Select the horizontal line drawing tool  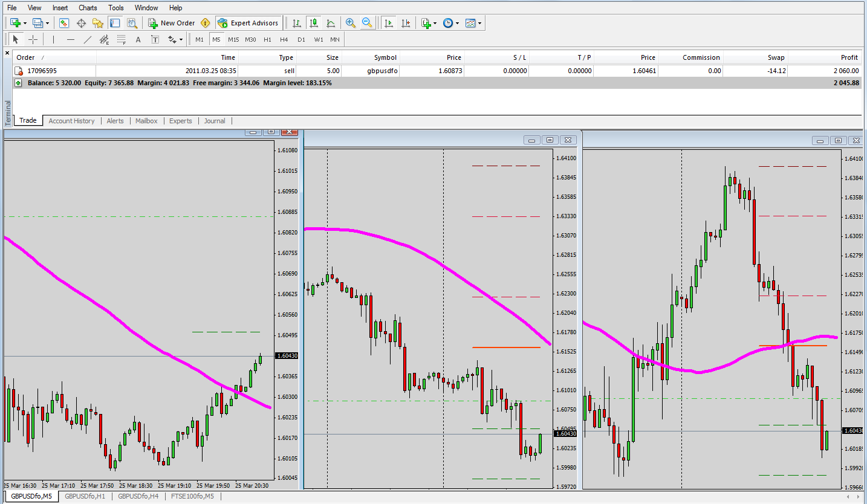coord(71,39)
